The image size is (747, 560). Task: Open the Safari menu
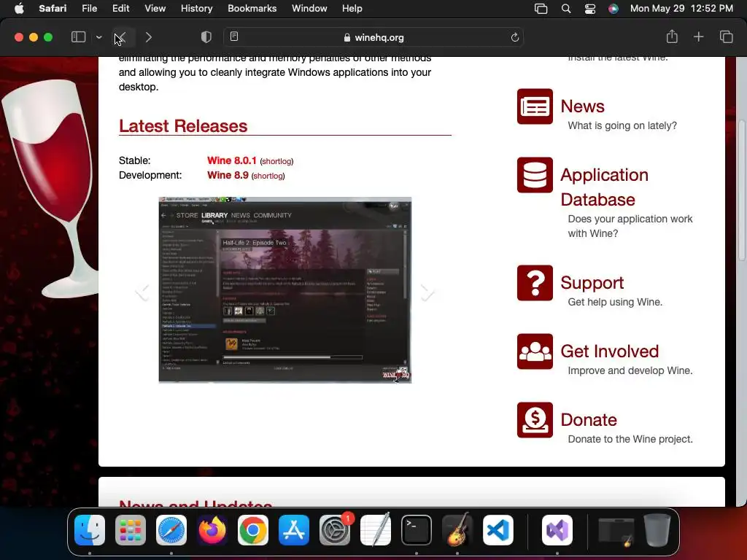point(53,9)
